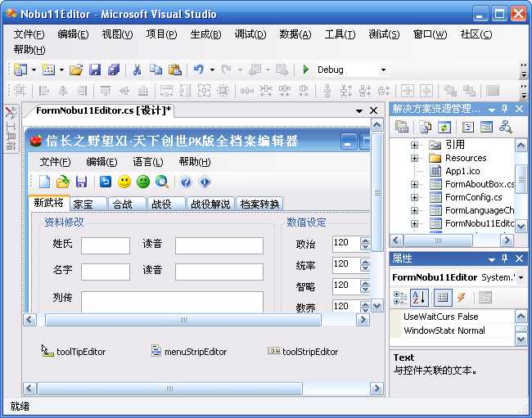Show Events with the lightning bolt icon
This screenshot has width=532, height=418.
[462, 298]
